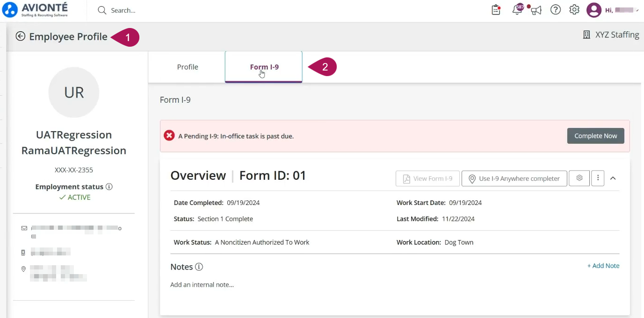Click the ACTIVE employment status
The image size is (644, 318).
click(75, 198)
